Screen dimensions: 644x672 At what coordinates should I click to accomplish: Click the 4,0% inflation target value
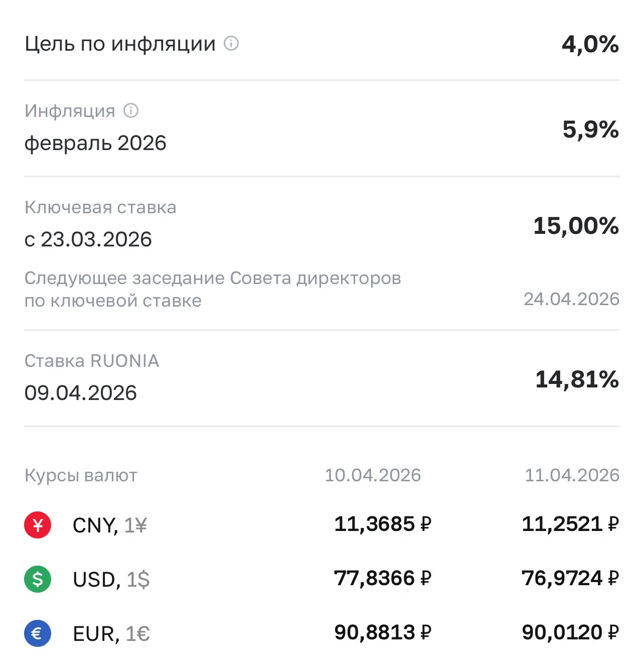590,44
